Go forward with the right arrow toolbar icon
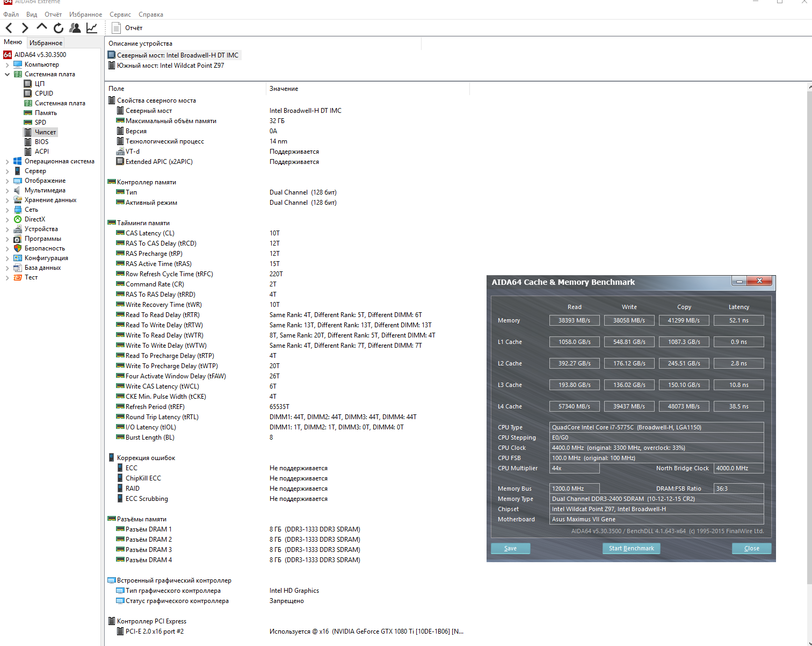The height and width of the screenshot is (646, 812). (25, 28)
